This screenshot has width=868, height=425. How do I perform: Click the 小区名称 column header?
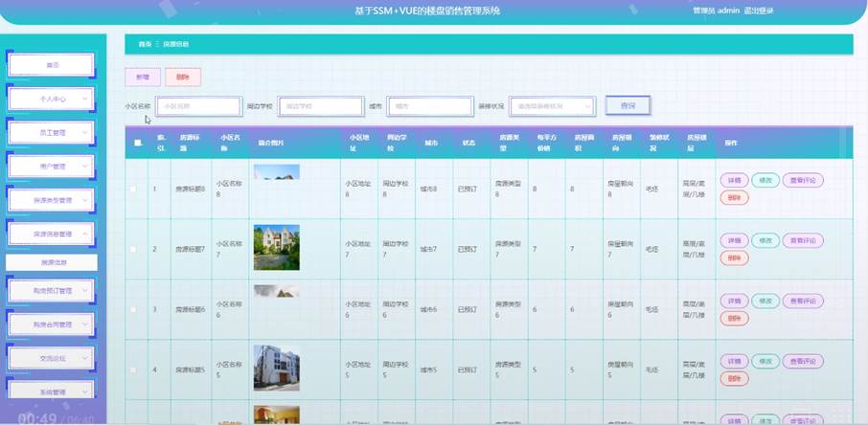tap(229, 143)
